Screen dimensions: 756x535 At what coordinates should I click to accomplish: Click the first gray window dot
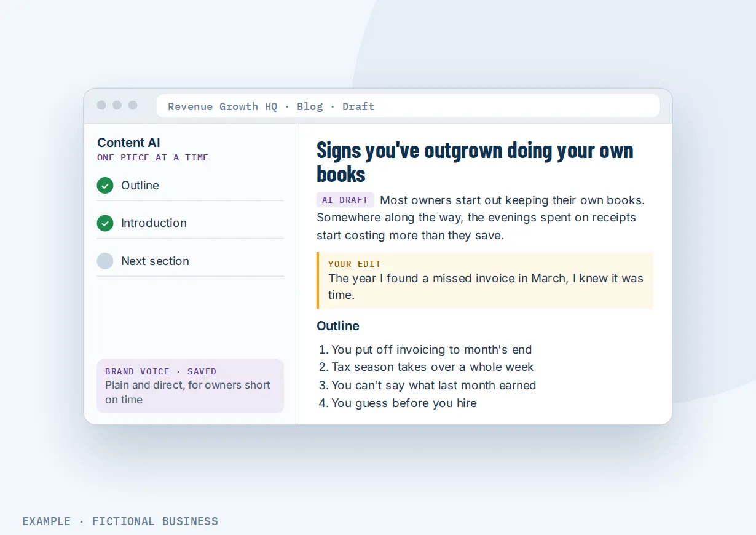coord(101,105)
